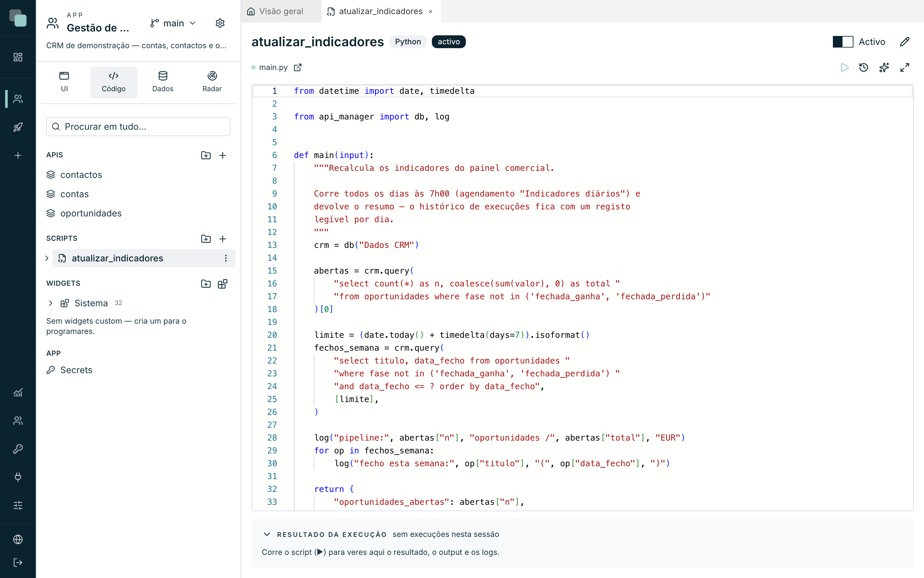The width and height of the screenshot is (924, 578).
Task: Expand the editor to fullscreen
Action: coord(904,68)
